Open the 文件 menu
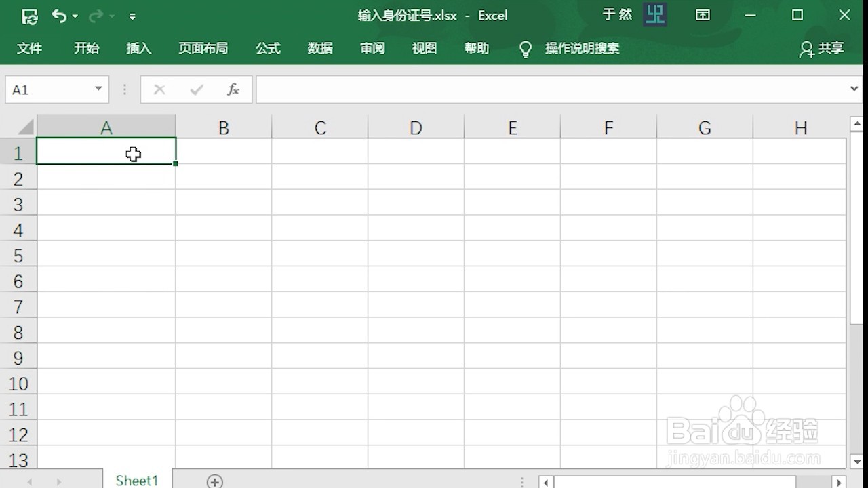 (x=30, y=48)
